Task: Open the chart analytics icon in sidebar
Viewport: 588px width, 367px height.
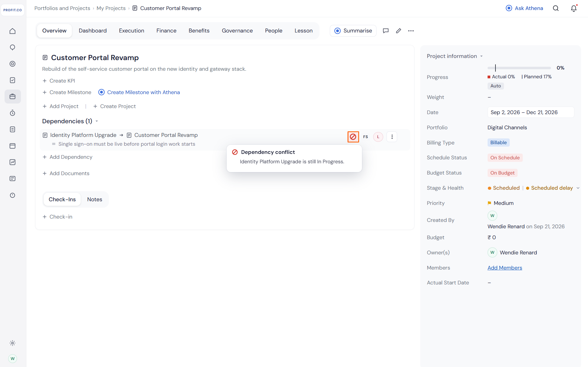Action: (12, 162)
